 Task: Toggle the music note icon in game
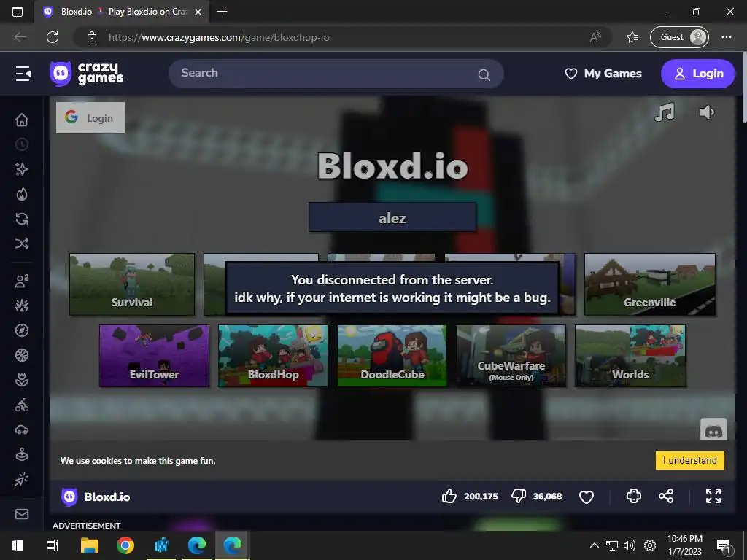tap(665, 112)
